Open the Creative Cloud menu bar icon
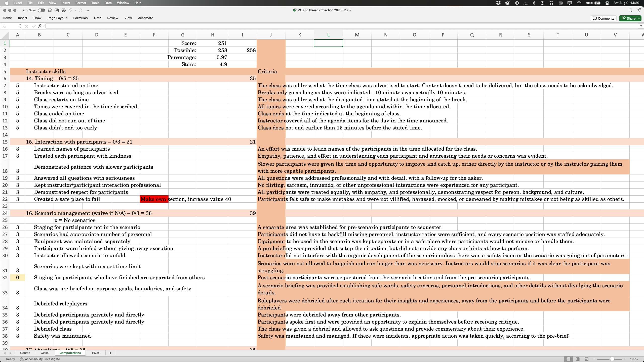644x362 pixels. tap(507, 3)
